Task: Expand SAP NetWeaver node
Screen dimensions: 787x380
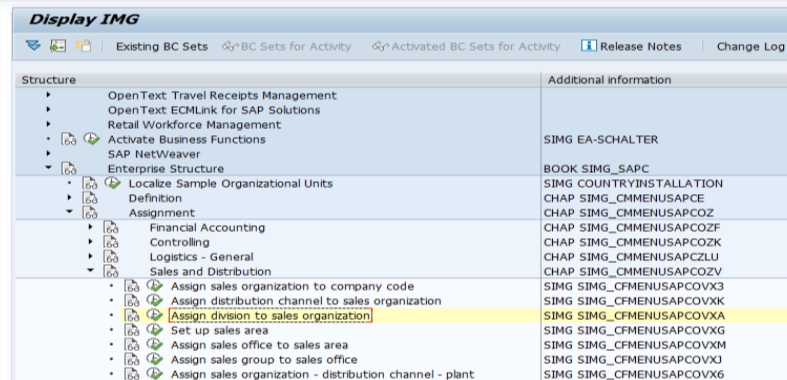Action: 48,154
